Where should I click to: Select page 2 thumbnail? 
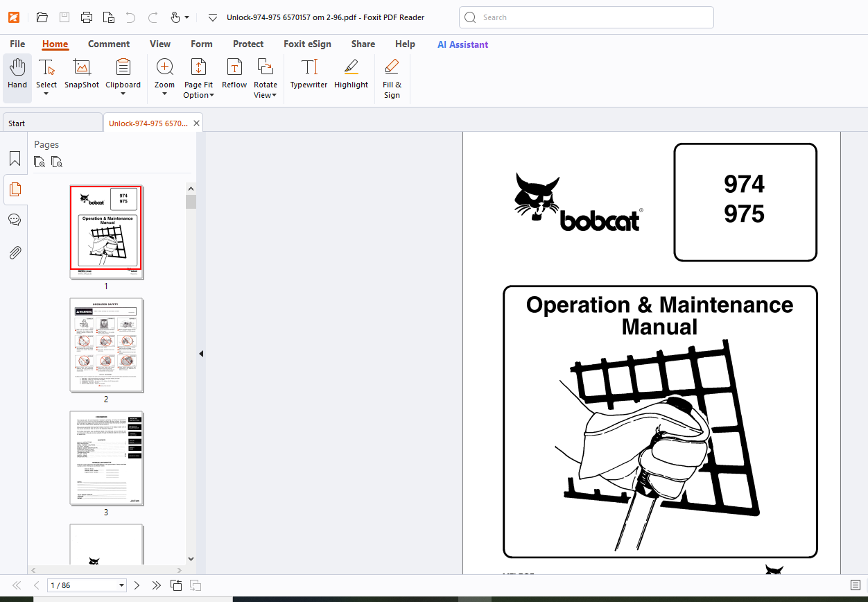[x=106, y=345]
